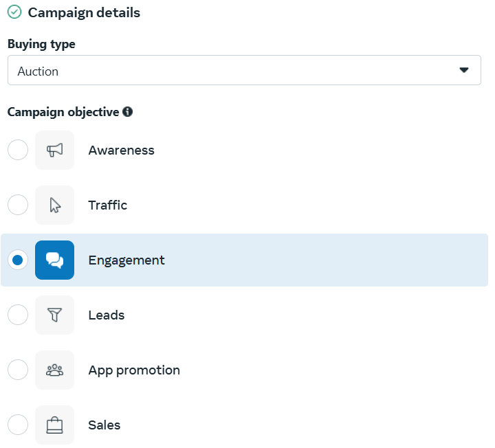Open the Buying type Auction dropdown
This screenshot has height=448, width=495.
(x=244, y=70)
